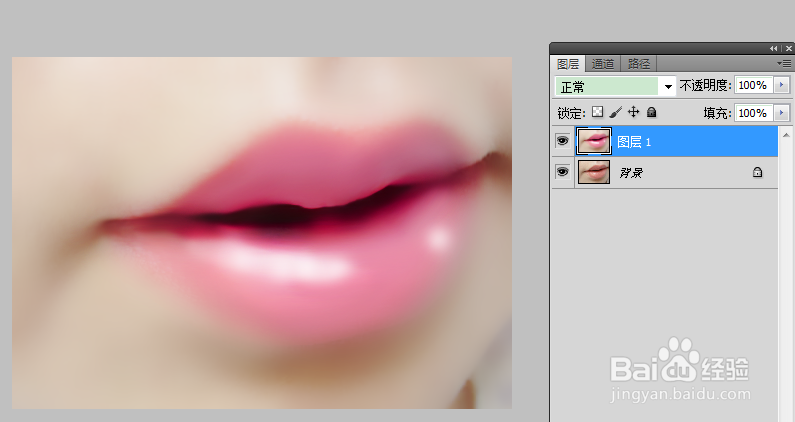
Task: Click the 不透明度 opacity value field
Action: (753, 85)
